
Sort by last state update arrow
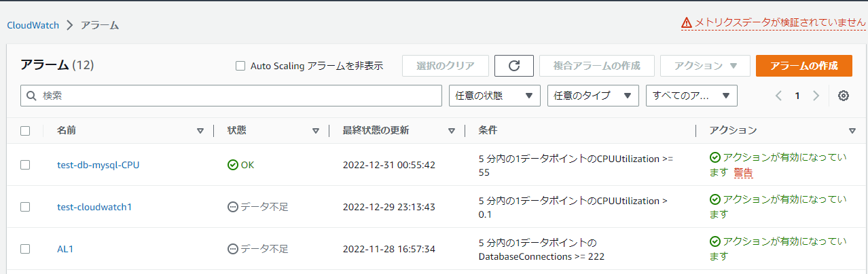pyautogui.click(x=452, y=131)
